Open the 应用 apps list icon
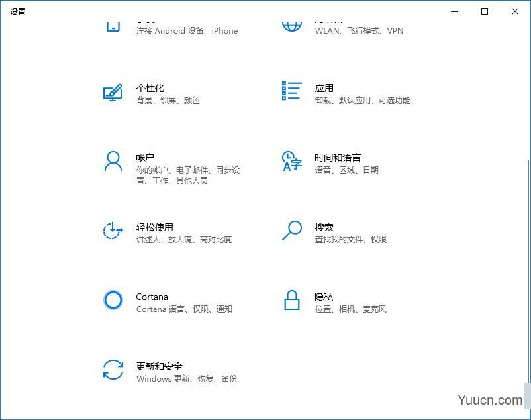Image resolution: width=531 pixels, height=420 pixels. point(291,91)
